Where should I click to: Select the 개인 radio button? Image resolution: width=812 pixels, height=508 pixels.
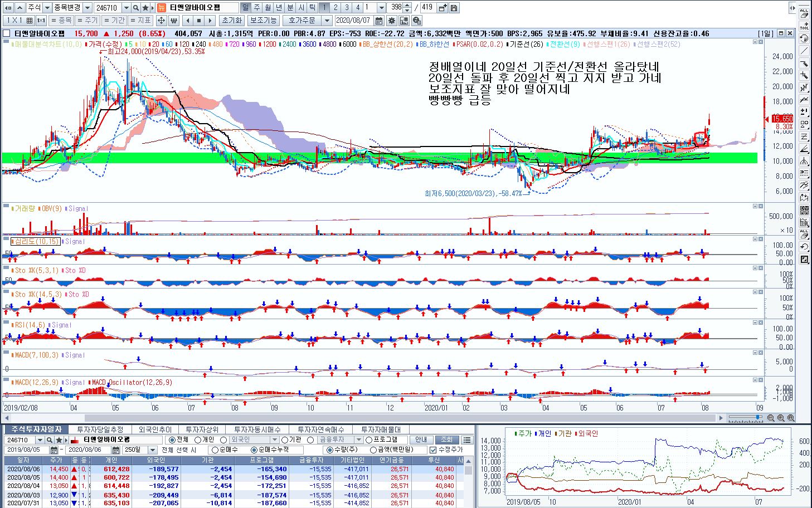click(x=198, y=440)
